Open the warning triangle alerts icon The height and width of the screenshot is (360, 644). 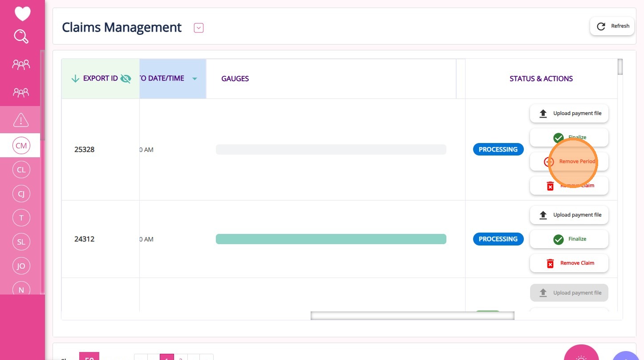[21, 120]
